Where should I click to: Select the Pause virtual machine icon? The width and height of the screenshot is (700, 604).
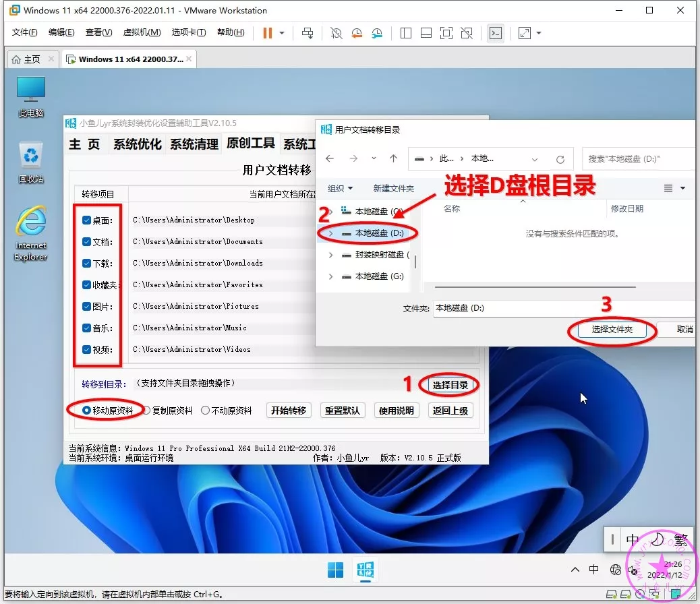click(x=267, y=32)
